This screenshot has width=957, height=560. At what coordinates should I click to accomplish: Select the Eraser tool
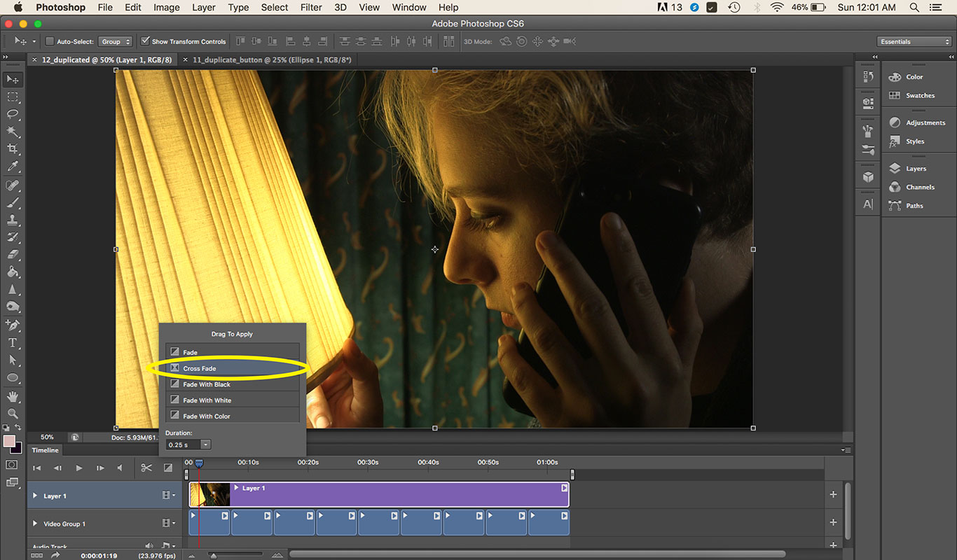pos(13,255)
